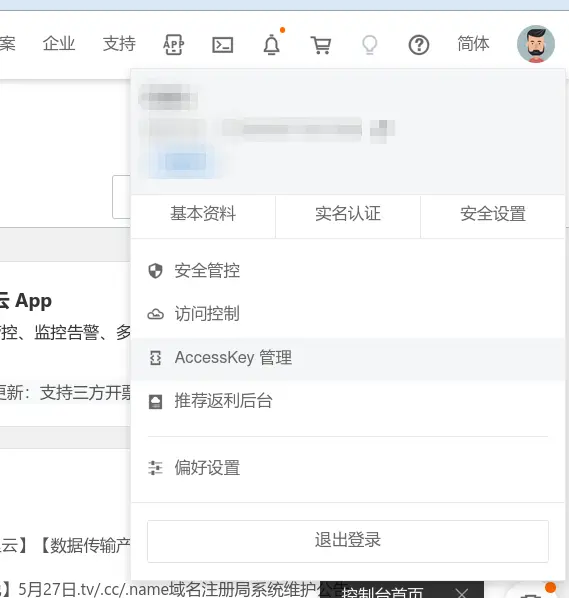Click the 退出登录 logout button
Viewport: 569px width, 598px height.
click(x=348, y=541)
